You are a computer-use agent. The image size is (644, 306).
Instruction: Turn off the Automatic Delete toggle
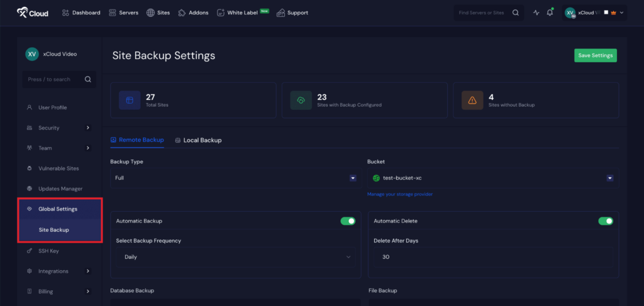click(x=606, y=221)
